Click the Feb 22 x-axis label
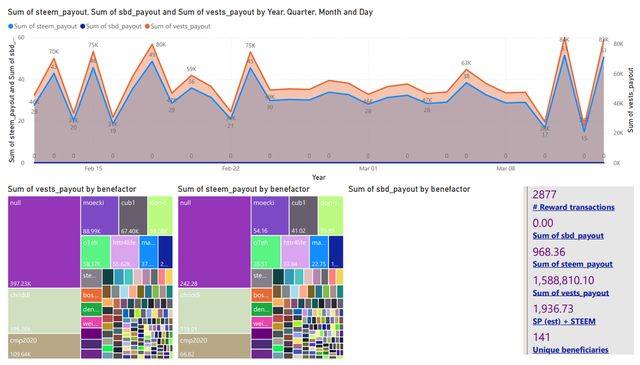This screenshot has width=640, height=365. (x=230, y=169)
